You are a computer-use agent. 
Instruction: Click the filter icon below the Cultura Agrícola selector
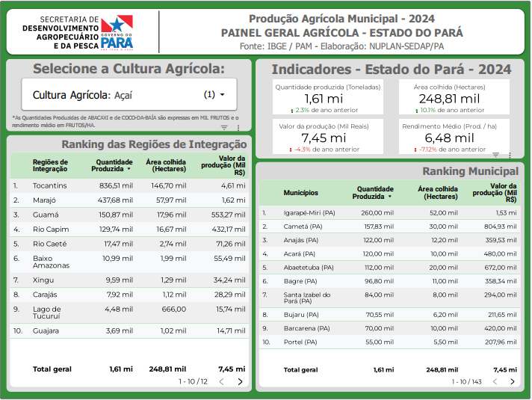(x=224, y=128)
